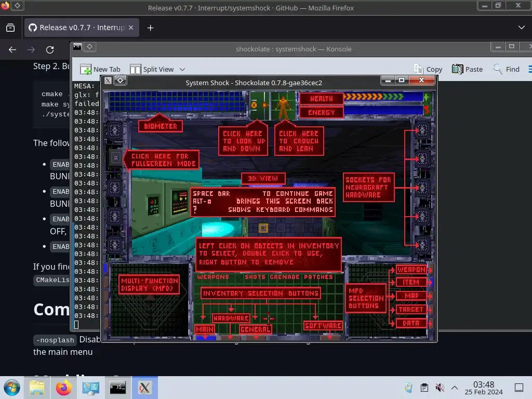Open the system settings taskbar icon

(x=90, y=388)
